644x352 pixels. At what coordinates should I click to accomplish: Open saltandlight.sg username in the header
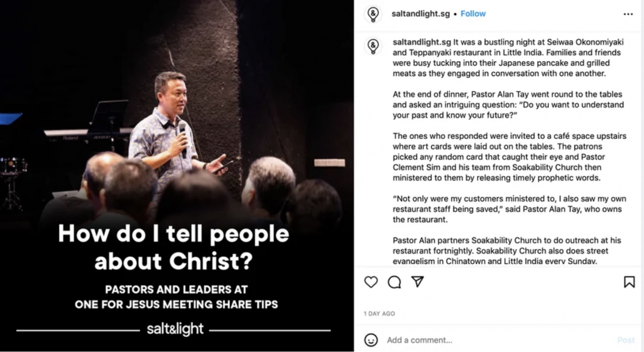point(420,13)
